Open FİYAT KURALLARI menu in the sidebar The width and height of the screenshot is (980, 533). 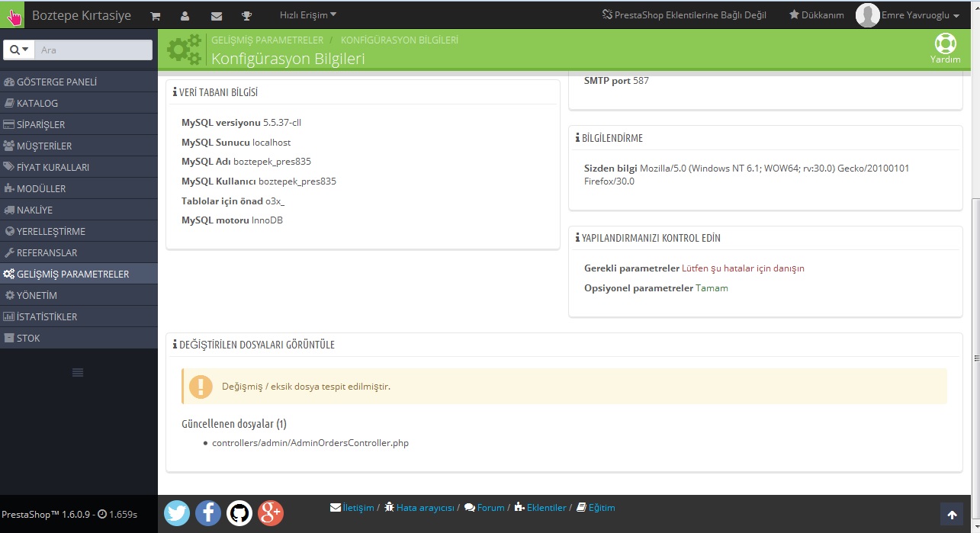tap(79, 167)
